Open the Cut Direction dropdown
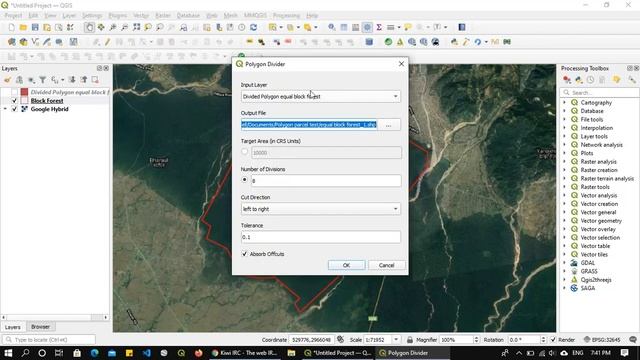The height and width of the screenshot is (360, 640). (x=320, y=209)
